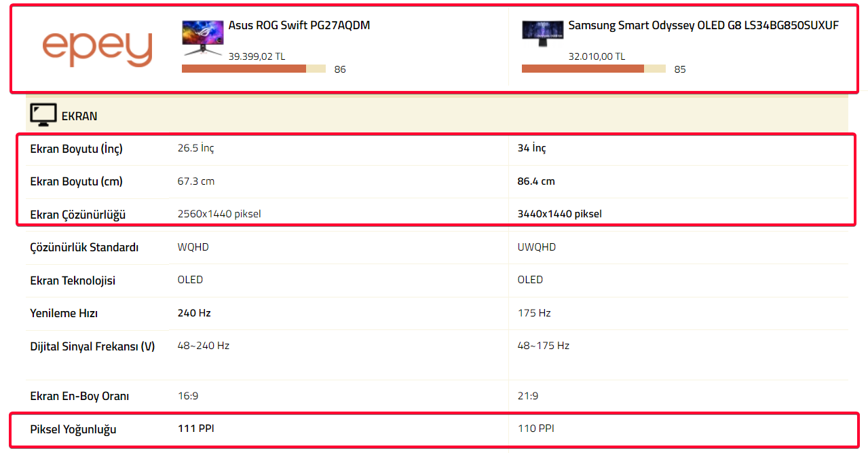Screen dimensions: 868x453
Task: Click Ekran Çözünürlüğü row label
Action: coord(78,215)
